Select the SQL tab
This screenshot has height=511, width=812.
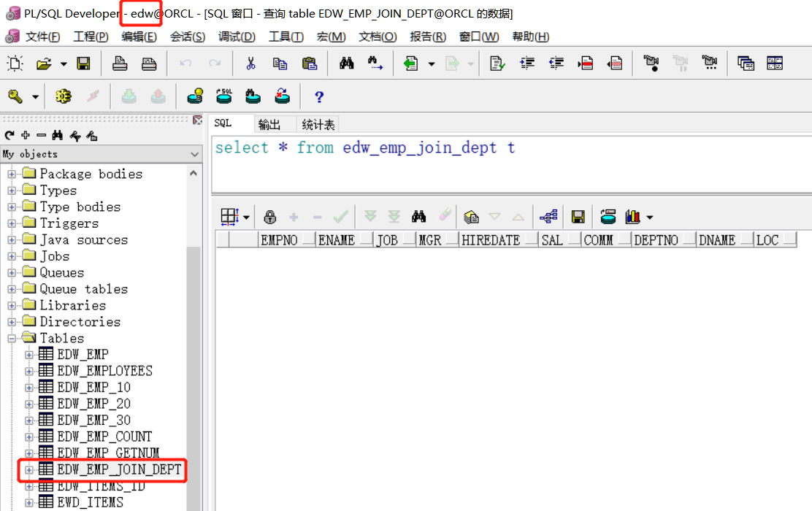(223, 123)
